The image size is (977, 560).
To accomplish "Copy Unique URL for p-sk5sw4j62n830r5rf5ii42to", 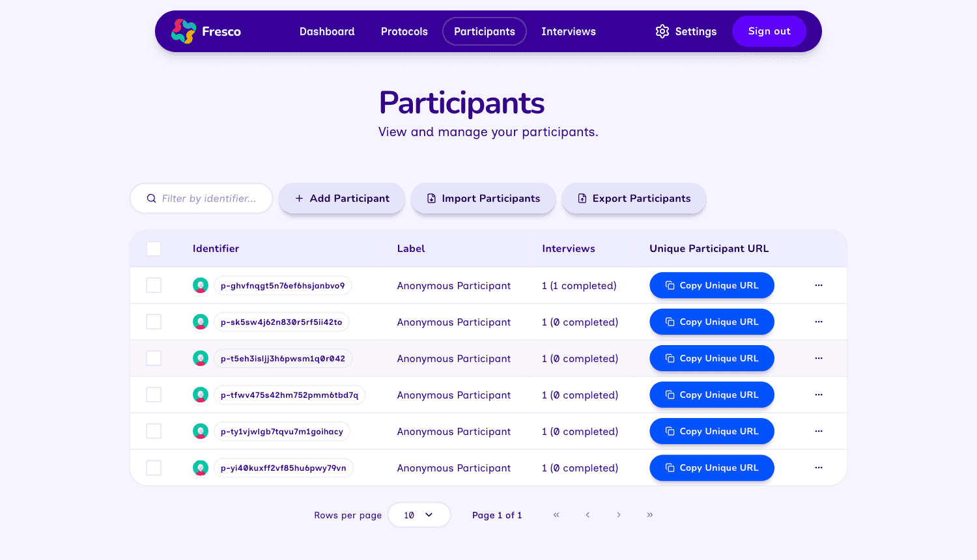I will [x=712, y=322].
